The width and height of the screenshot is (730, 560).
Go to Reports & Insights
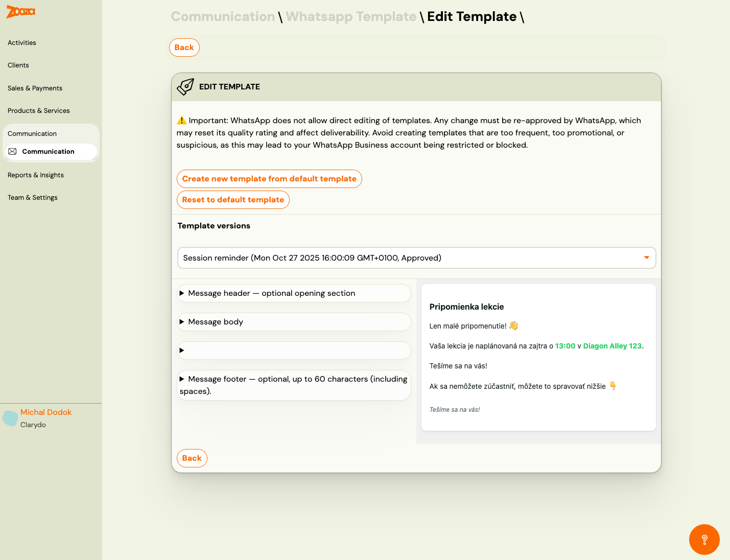pyautogui.click(x=36, y=175)
